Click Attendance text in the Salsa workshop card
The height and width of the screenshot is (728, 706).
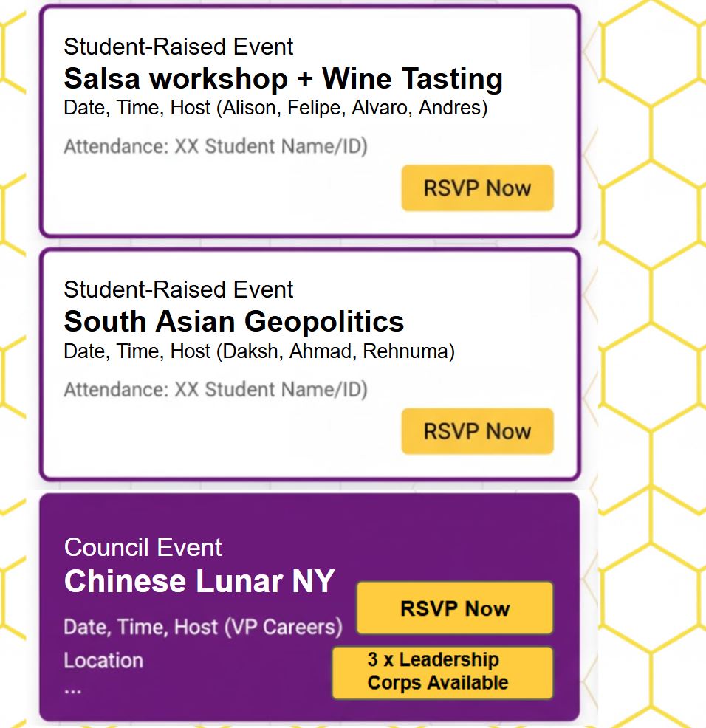coord(215,146)
